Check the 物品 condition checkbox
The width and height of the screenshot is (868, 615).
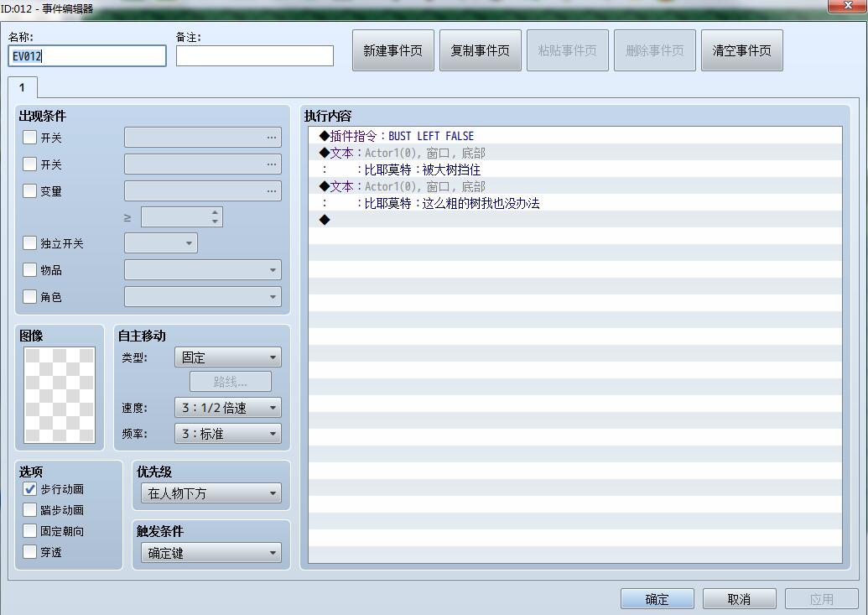click(29, 270)
